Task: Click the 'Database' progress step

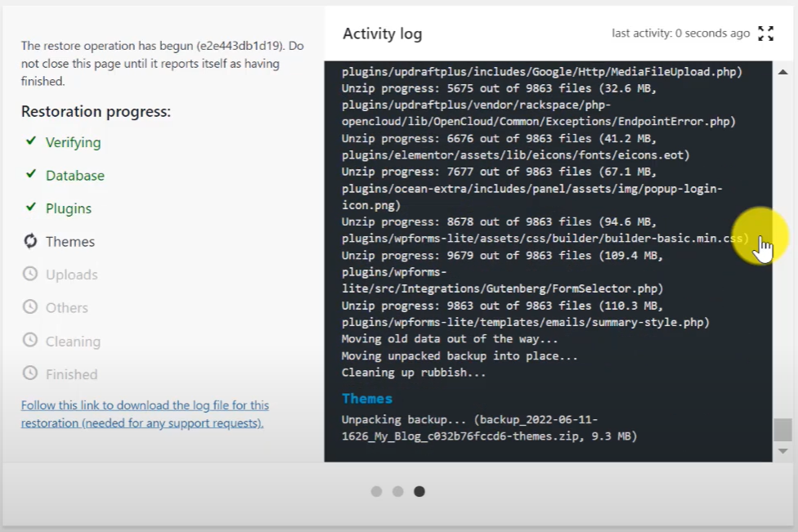Action: [x=75, y=176]
